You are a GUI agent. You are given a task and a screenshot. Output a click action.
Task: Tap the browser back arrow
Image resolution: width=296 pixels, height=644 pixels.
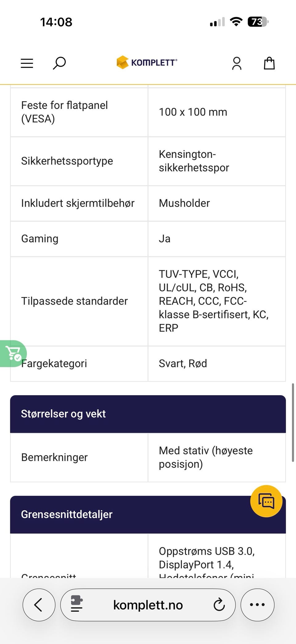[x=39, y=605]
